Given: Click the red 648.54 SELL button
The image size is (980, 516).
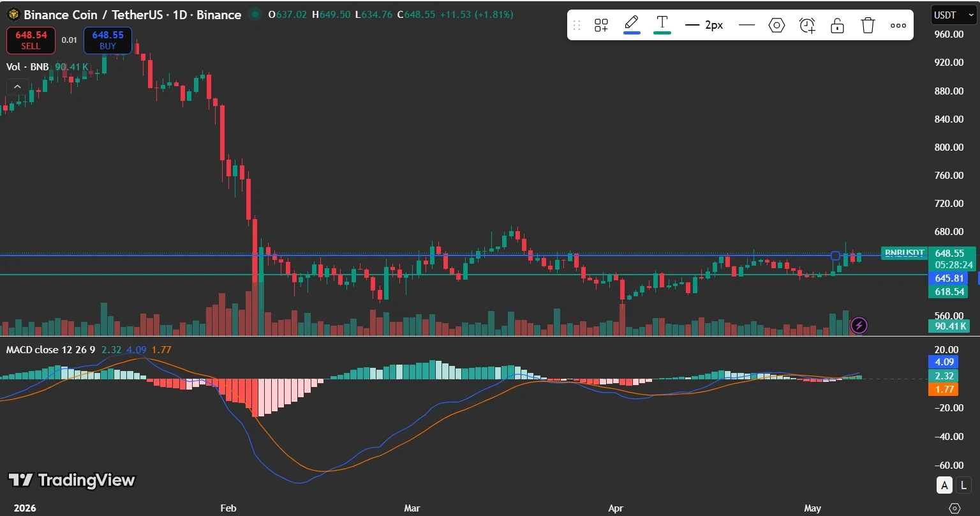Looking at the screenshot, I should point(31,40).
